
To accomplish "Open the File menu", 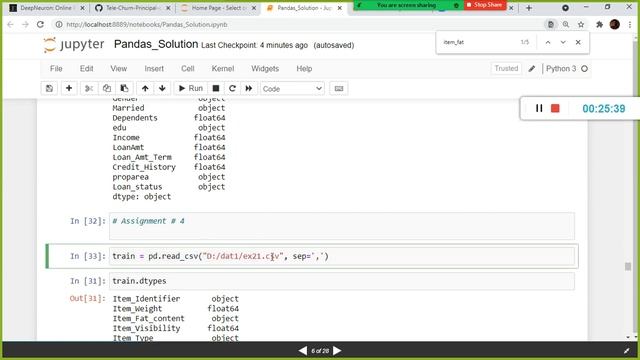I will point(56,69).
